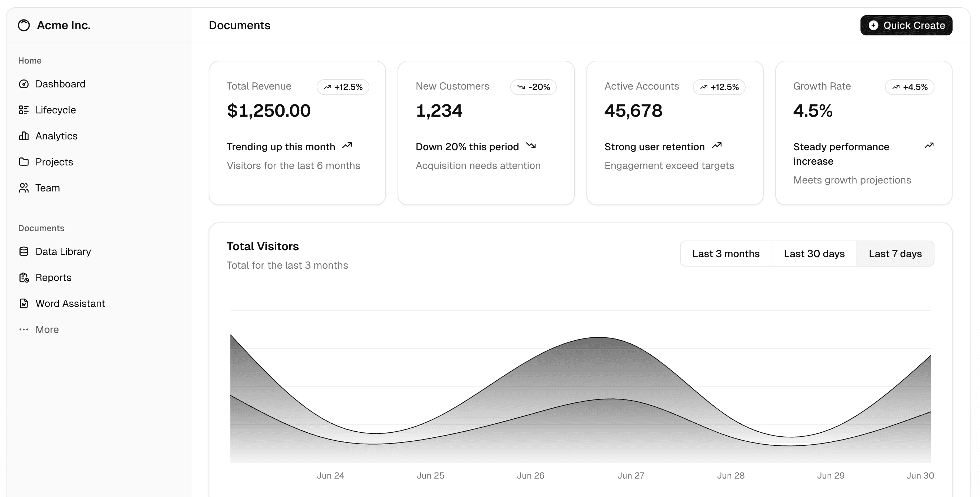Open the Reports sidebar menu item
This screenshot has width=980, height=497.
coord(53,277)
